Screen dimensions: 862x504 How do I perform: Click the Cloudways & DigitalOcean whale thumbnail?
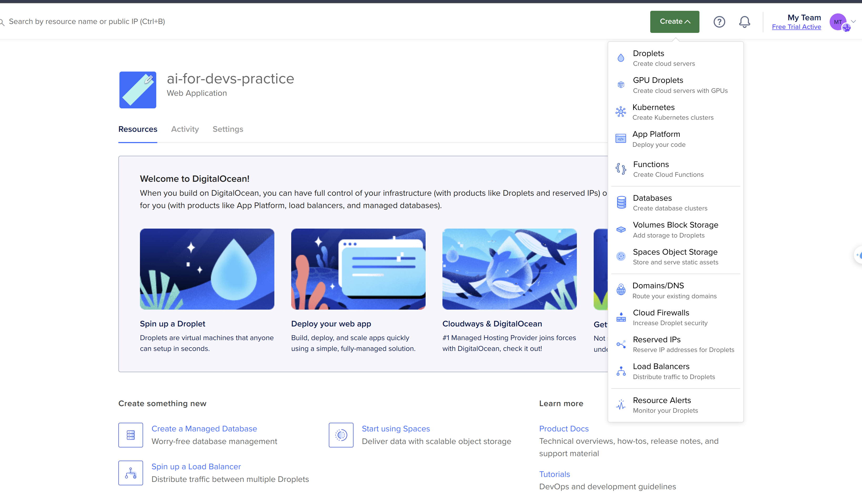509,269
